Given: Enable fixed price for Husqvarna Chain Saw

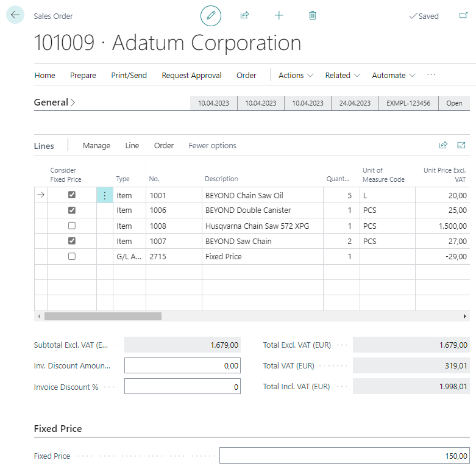Looking at the screenshot, I should pos(72,226).
